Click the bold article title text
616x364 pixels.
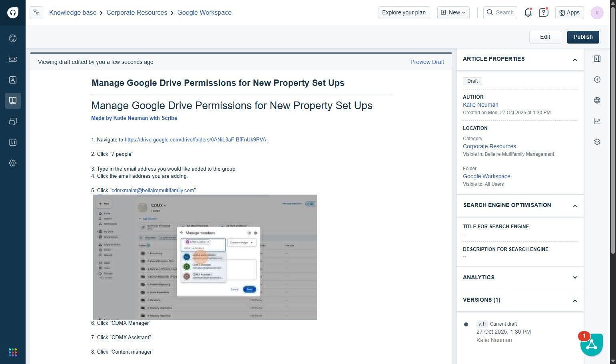pyautogui.click(x=218, y=83)
